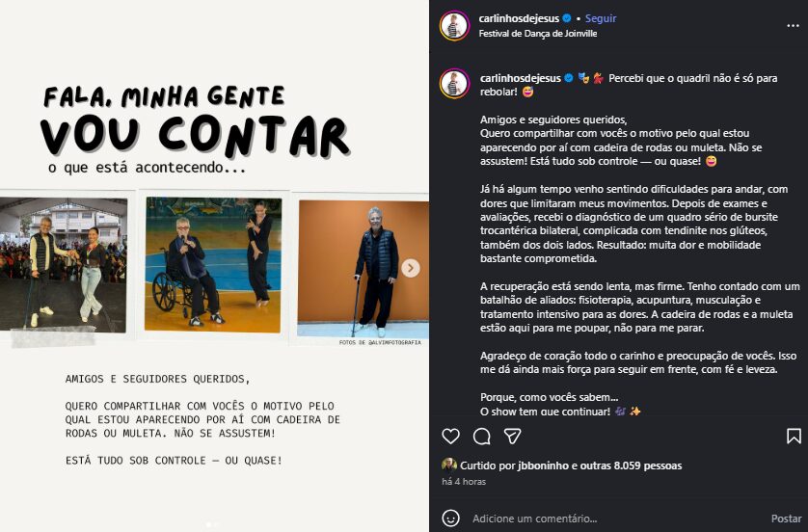Viewport: 808px width, 532px height.
Task: Share the post with paper plane icon
Action: pyautogui.click(x=512, y=437)
